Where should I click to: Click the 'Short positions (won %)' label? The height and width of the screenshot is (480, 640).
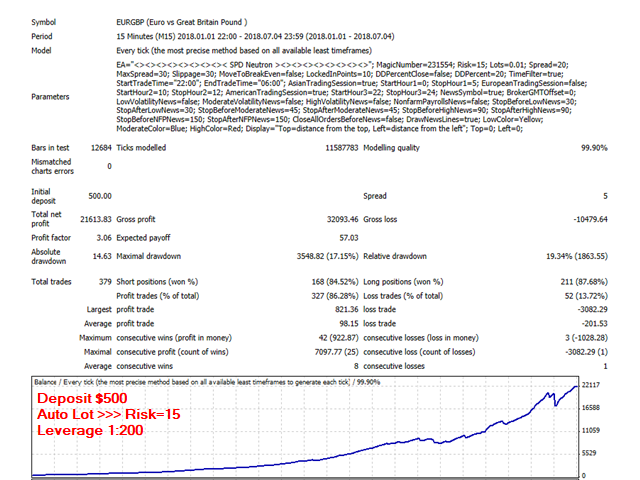(x=157, y=282)
